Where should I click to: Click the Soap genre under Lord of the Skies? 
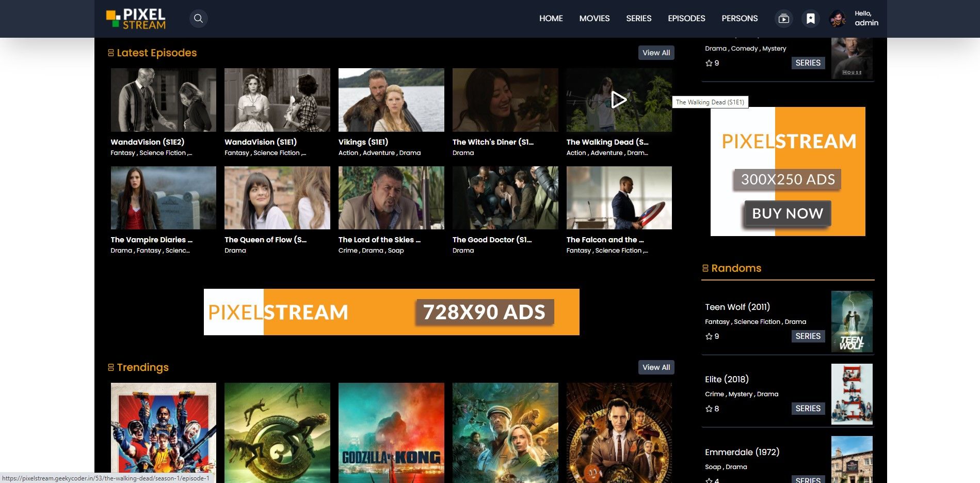pyautogui.click(x=396, y=251)
